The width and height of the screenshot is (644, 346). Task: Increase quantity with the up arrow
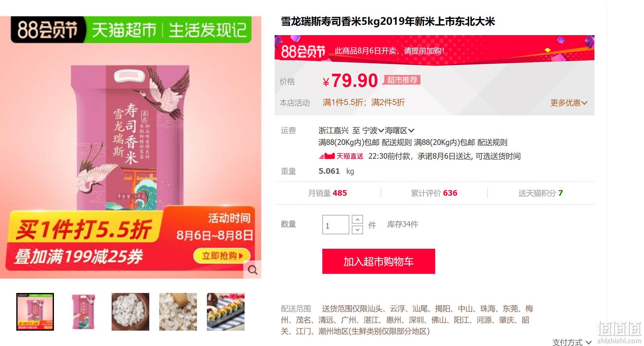coord(357,219)
